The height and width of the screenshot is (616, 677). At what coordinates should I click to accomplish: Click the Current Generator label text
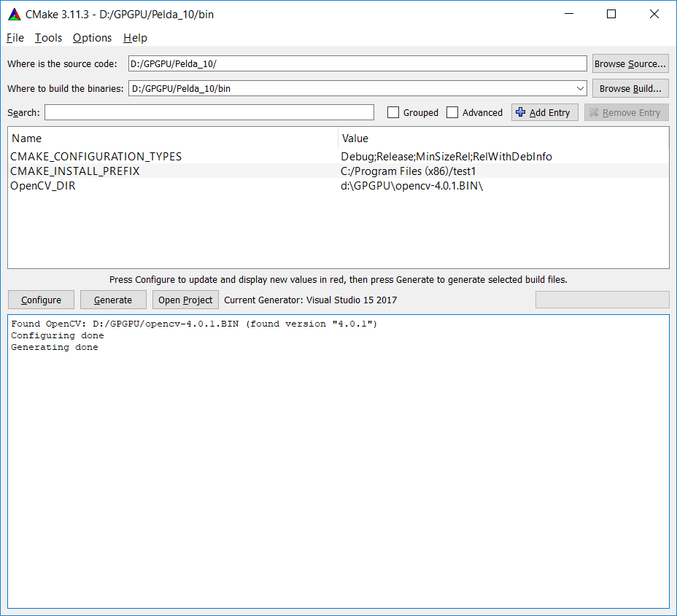(311, 300)
